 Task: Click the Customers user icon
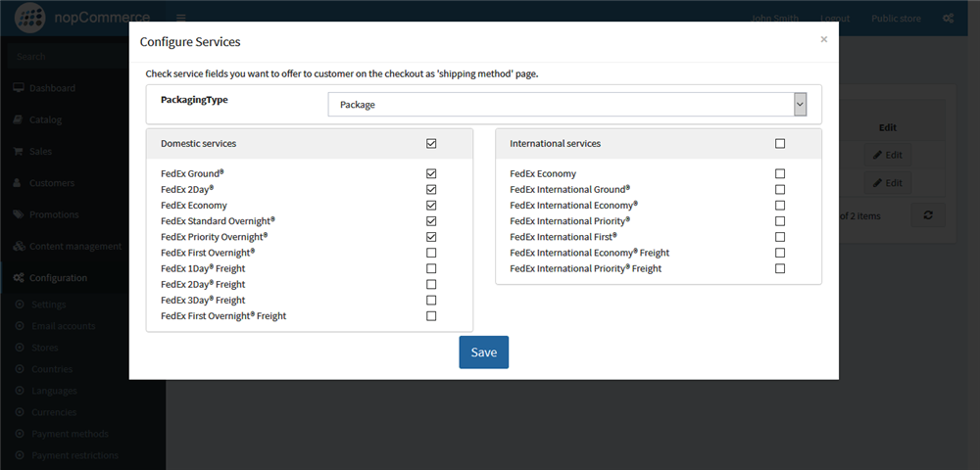[x=18, y=183]
